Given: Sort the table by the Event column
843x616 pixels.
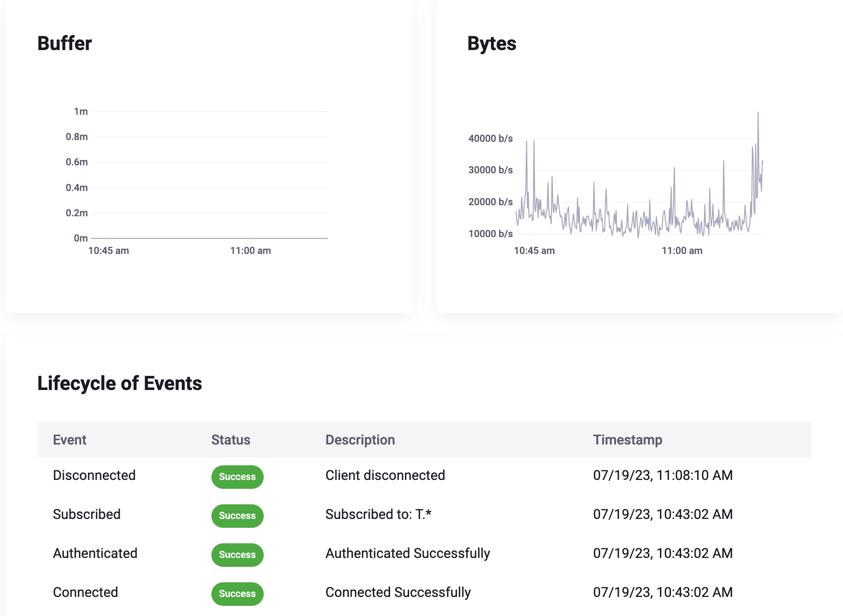Looking at the screenshot, I should (70, 440).
